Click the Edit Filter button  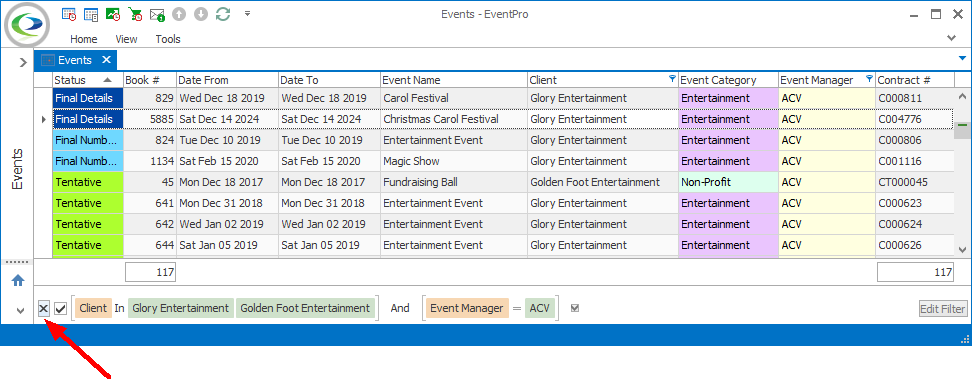tap(942, 308)
